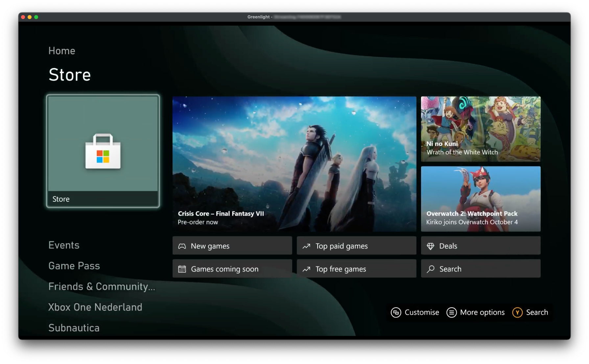
Task: Minimize Greenlight window with yellow button
Action: point(30,17)
